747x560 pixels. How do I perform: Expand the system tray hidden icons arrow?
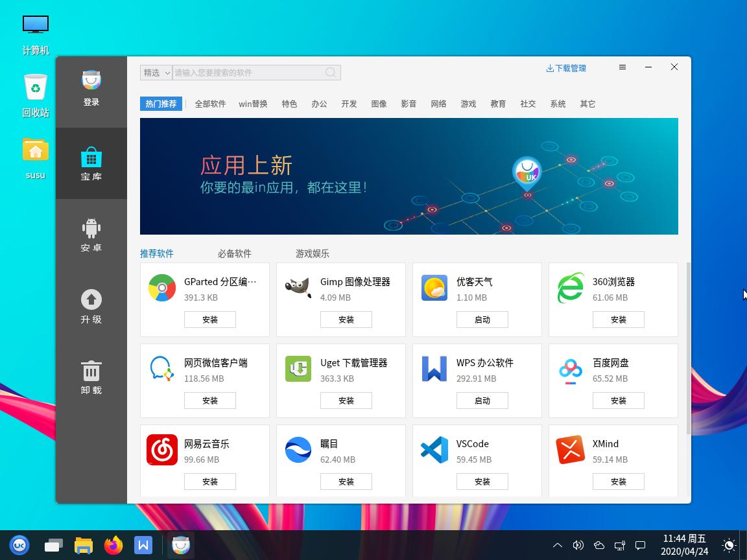click(557, 546)
